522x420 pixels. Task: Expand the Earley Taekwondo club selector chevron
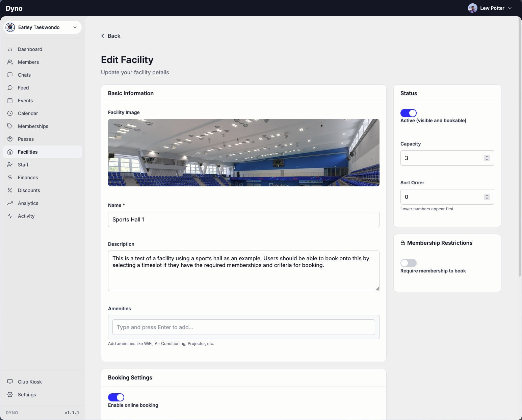[x=75, y=27]
